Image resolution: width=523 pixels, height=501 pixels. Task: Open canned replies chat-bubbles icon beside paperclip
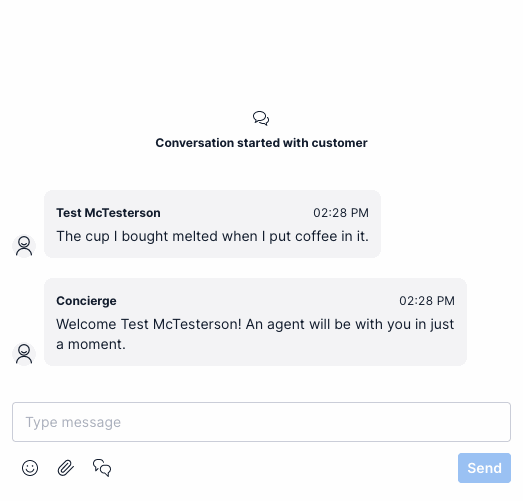pos(102,468)
